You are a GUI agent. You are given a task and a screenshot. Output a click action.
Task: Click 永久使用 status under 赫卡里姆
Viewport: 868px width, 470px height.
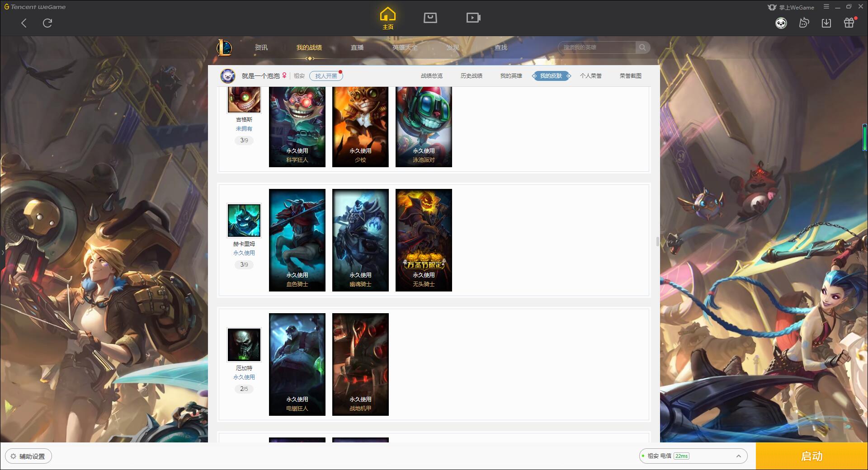pos(244,253)
